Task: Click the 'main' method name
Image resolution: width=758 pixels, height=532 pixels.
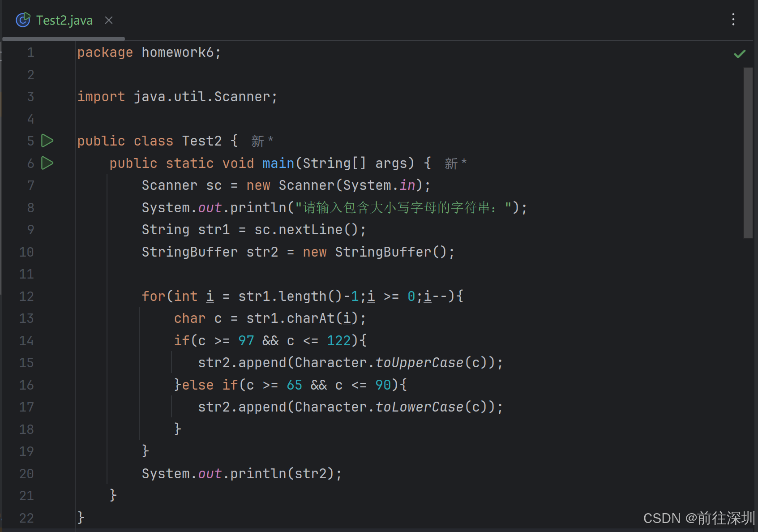Action: (x=278, y=163)
